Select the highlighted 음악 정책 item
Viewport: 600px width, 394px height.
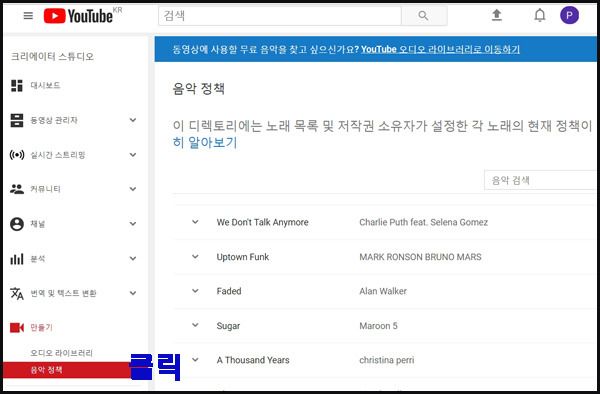click(x=67, y=370)
